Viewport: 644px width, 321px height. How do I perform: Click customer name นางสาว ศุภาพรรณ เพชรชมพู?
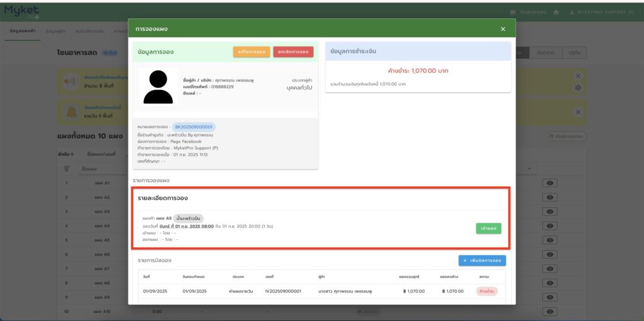coord(345,291)
